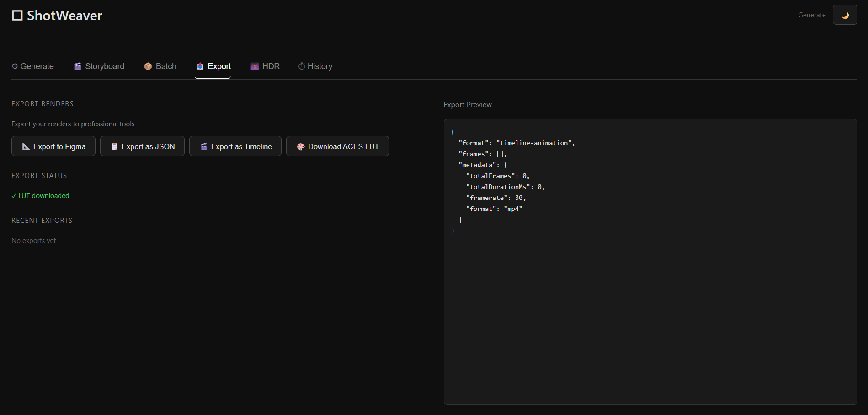The height and width of the screenshot is (415, 868).
Task: Click the "totalDurationMs": 0 line
Action: 506,187
